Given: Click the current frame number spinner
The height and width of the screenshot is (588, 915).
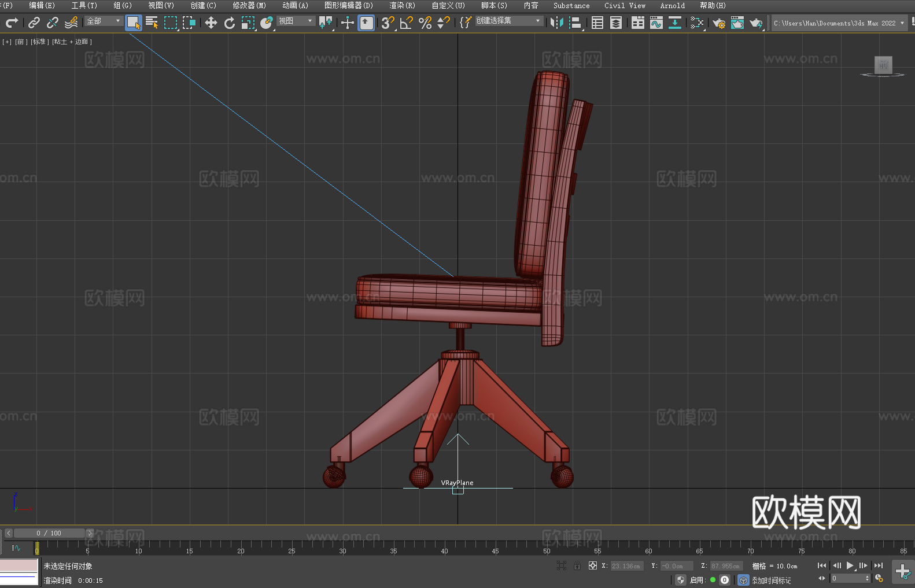Looking at the screenshot, I should [850, 578].
